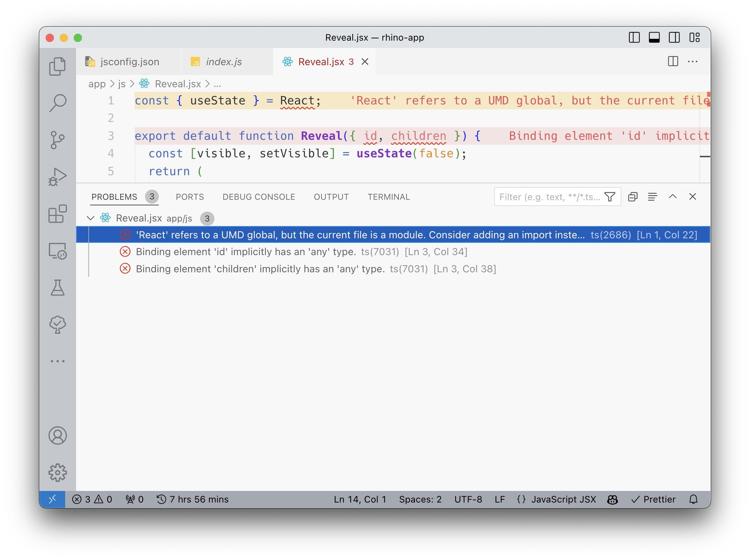The height and width of the screenshot is (560, 750).
Task: Click the Ln 14, Col 1 go-to-line item
Action: pyautogui.click(x=360, y=499)
